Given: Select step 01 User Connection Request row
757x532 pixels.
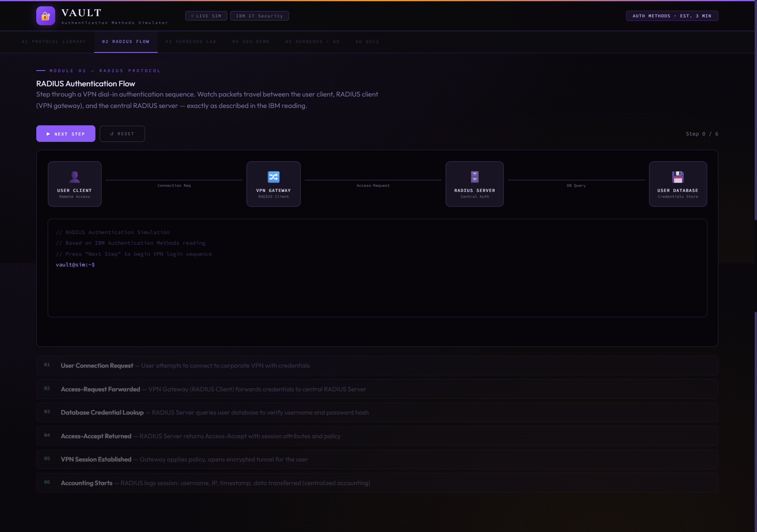Looking at the screenshot, I should [x=377, y=365].
